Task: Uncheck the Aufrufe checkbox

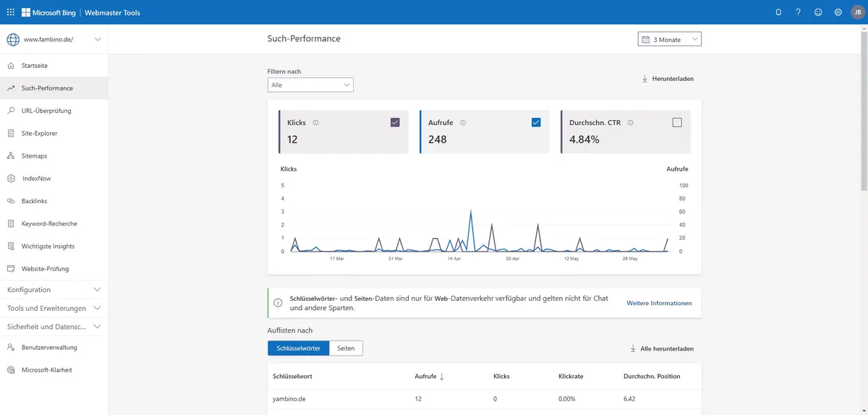Action: point(536,122)
